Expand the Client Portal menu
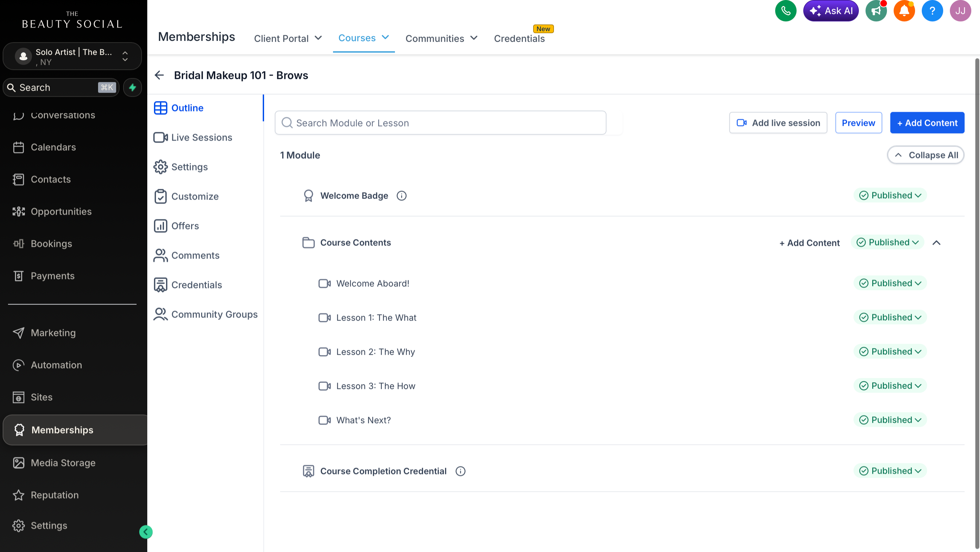This screenshot has width=980, height=552. [288, 38]
